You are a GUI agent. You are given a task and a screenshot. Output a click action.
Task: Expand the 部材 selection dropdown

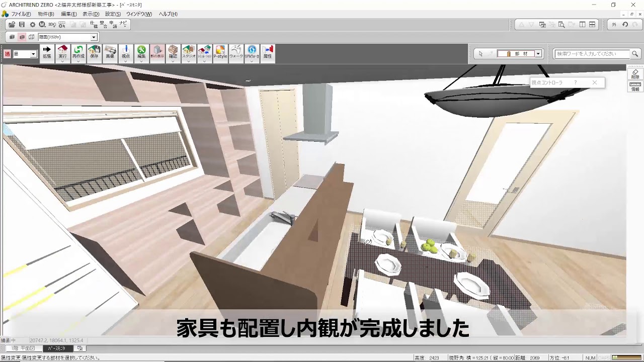tap(538, 53)
